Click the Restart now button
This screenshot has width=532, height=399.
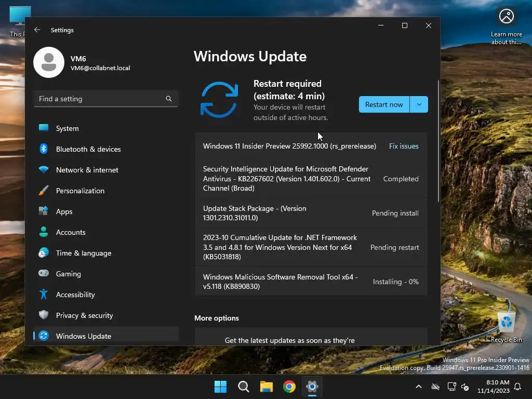pyautogui.click(x=384, y=104)
